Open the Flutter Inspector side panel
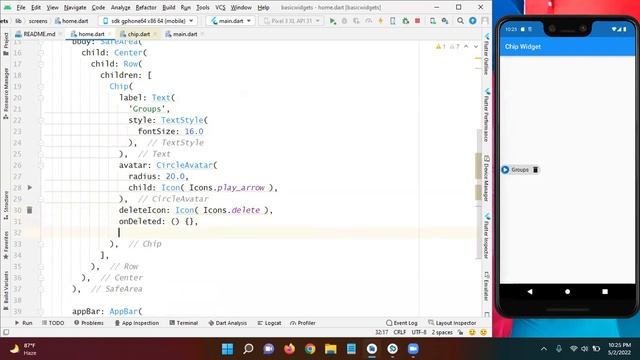This screenshot has height=360, width=640. click(x=487, y=236)
